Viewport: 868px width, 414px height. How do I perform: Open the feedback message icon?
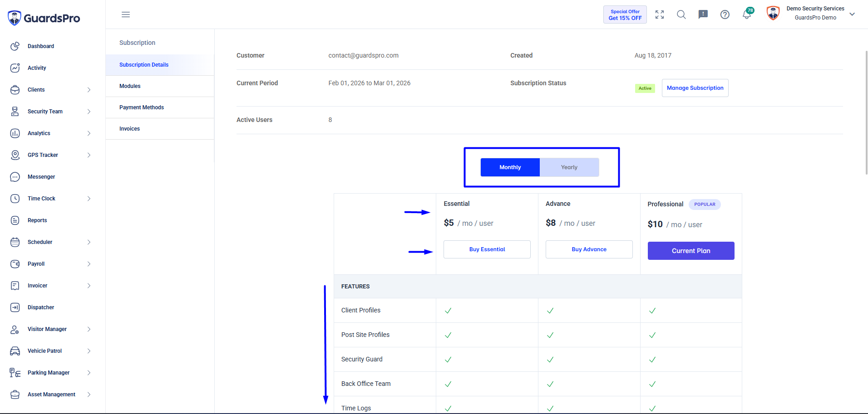703,15
